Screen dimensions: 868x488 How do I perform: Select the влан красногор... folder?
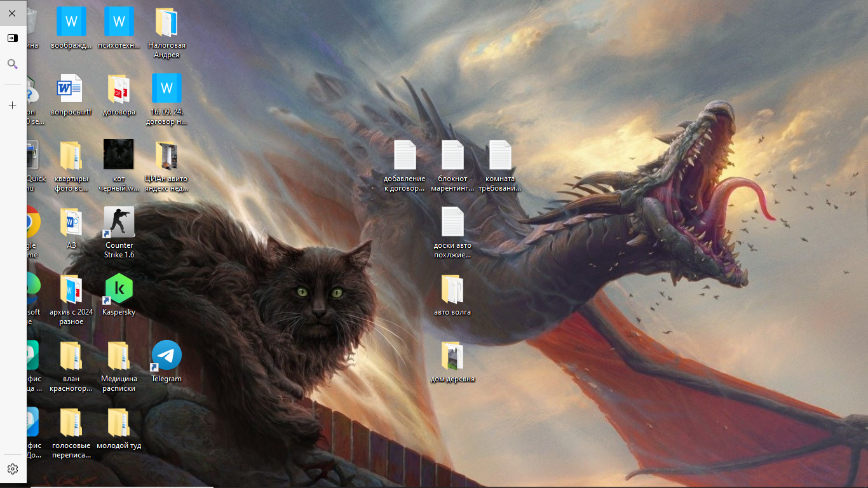(x=71, y=355)
